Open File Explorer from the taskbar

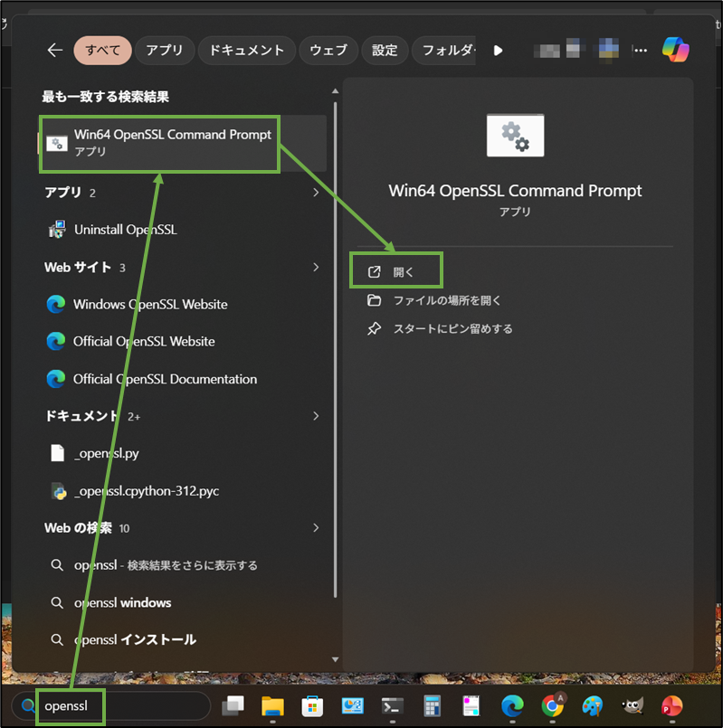pyautogui.click(x=272, y=706)
